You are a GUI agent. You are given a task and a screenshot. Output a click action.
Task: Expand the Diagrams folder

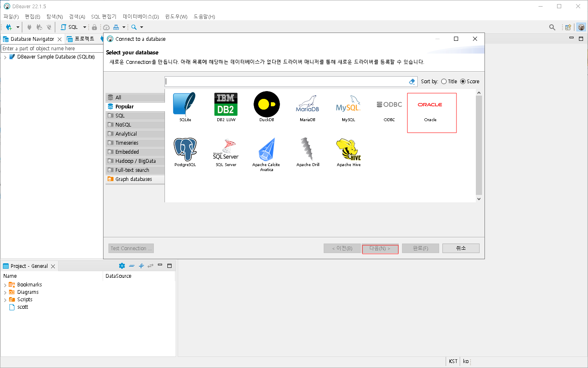click(5, 292)
